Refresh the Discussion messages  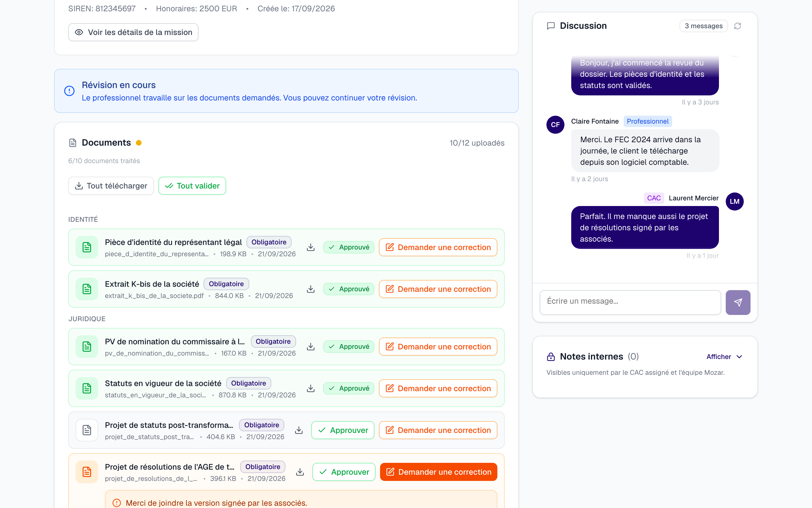coord(737,26)
